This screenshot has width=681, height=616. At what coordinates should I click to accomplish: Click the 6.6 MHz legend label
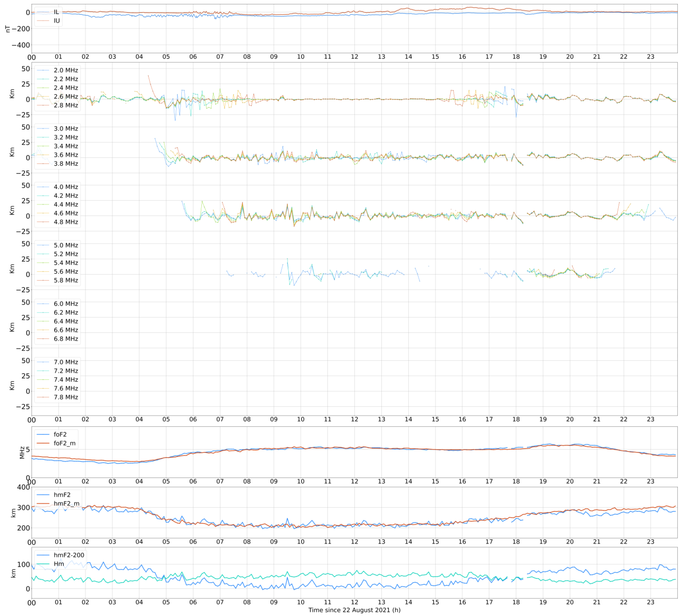[66, 330]
